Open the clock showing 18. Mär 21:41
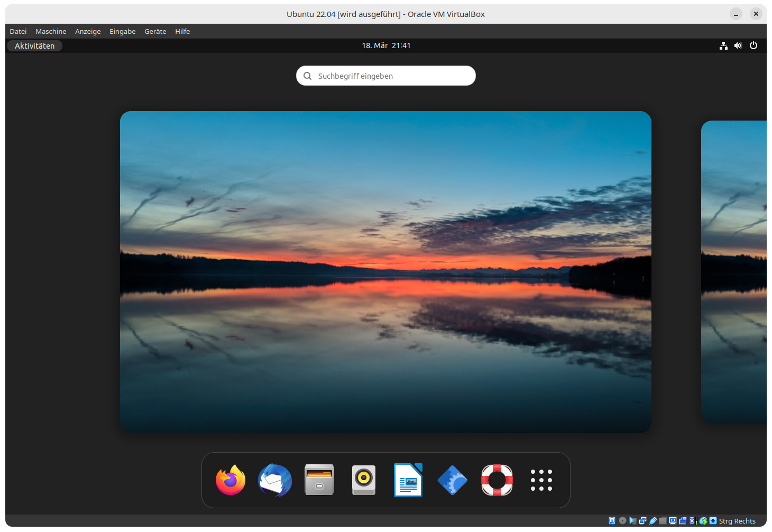 coord(386,45)
